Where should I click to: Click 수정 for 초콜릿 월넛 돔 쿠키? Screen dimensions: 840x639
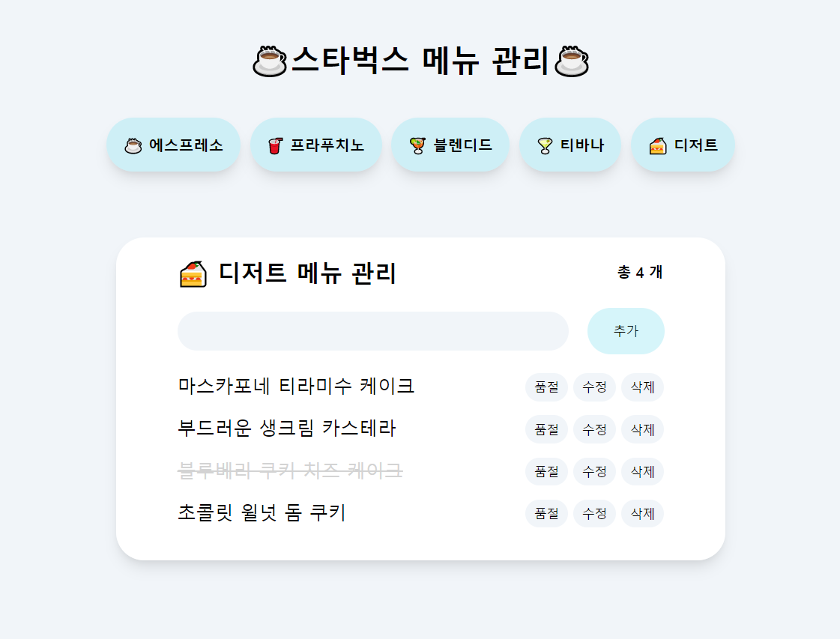[594, 513]
